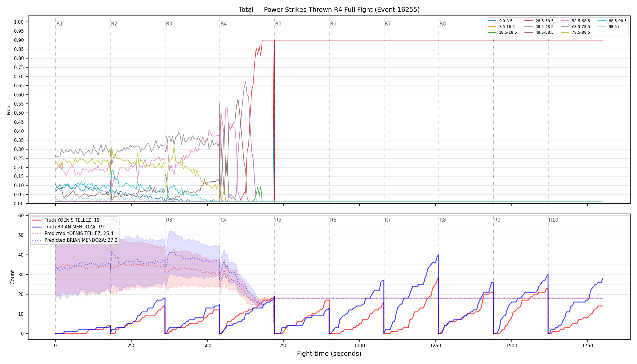This screenshot has height=364, width=637.
Task: Click the R8 round marker in the bottom chart
Action: [x=443, y=220]
